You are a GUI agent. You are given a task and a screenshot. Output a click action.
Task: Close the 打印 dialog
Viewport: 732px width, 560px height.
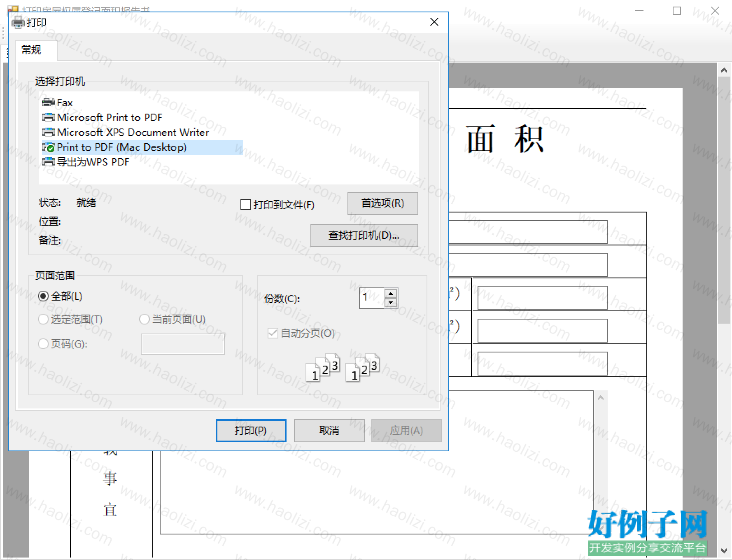(434, 22)
